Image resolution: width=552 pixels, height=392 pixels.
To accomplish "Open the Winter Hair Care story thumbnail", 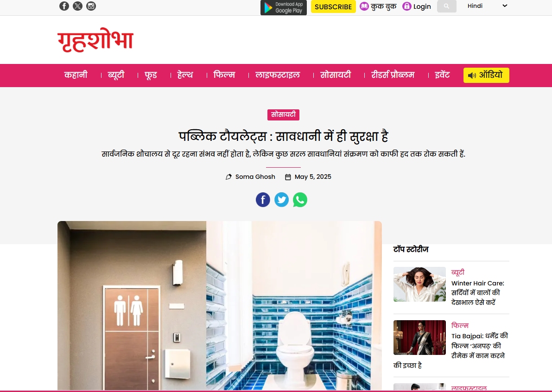I will pos(419,285).
